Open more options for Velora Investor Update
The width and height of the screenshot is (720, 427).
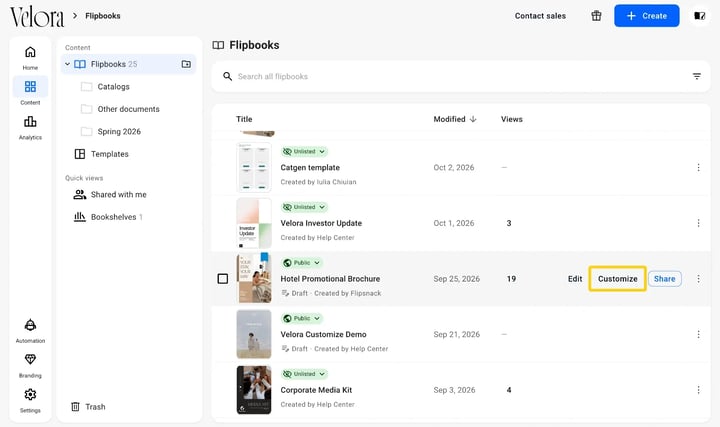(698, 223)
